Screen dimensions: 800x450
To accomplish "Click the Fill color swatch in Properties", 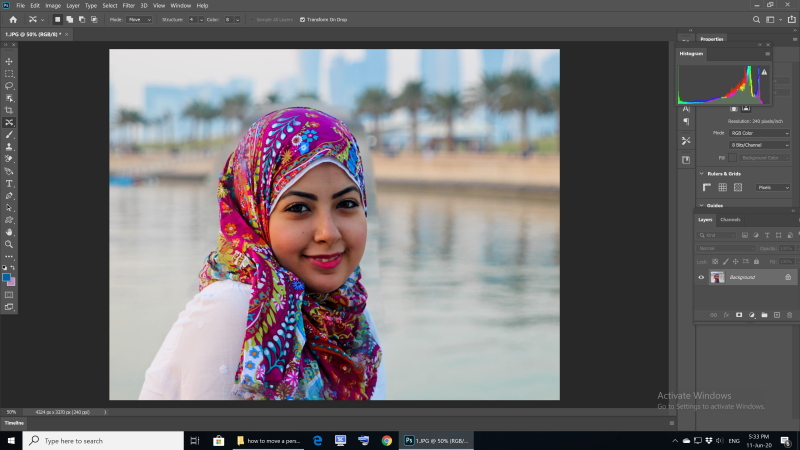I will 733,158.
